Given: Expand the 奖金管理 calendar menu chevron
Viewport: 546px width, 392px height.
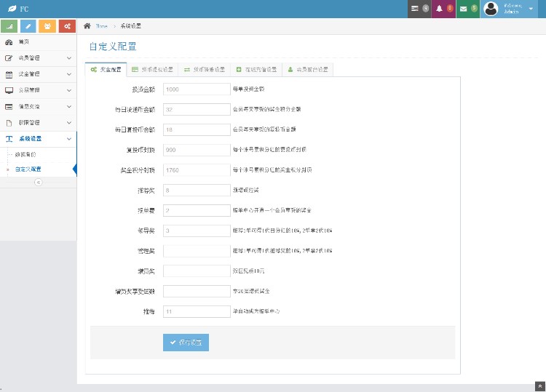Looking at the screenshot, I should pyautogui.click(x=69, y=74).
